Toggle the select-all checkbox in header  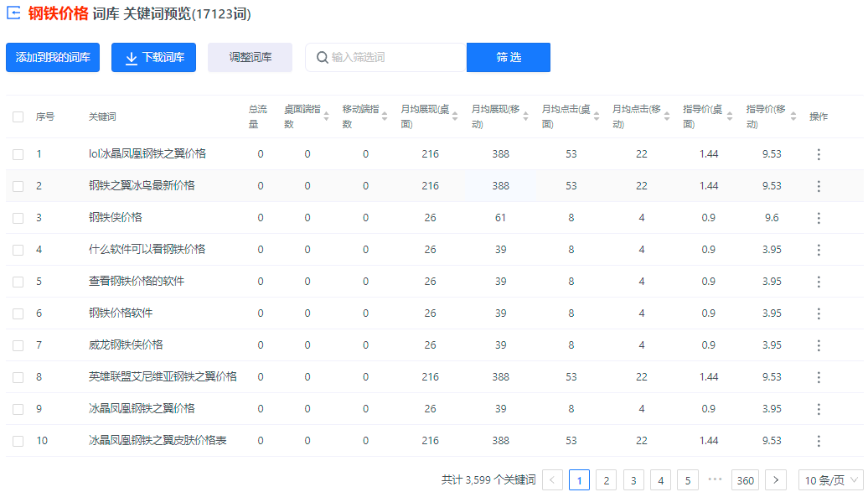(18, 117)
